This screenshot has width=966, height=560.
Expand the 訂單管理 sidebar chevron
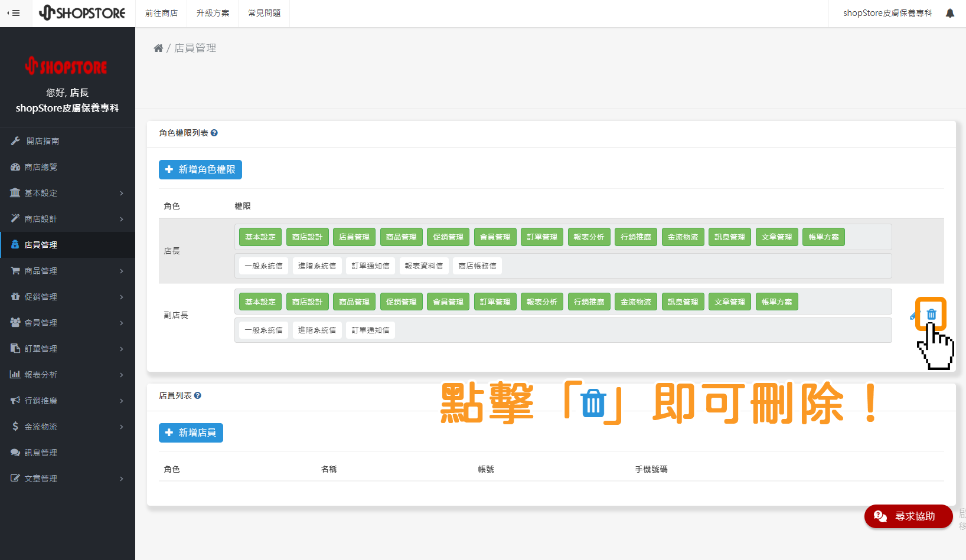(122, 349)
